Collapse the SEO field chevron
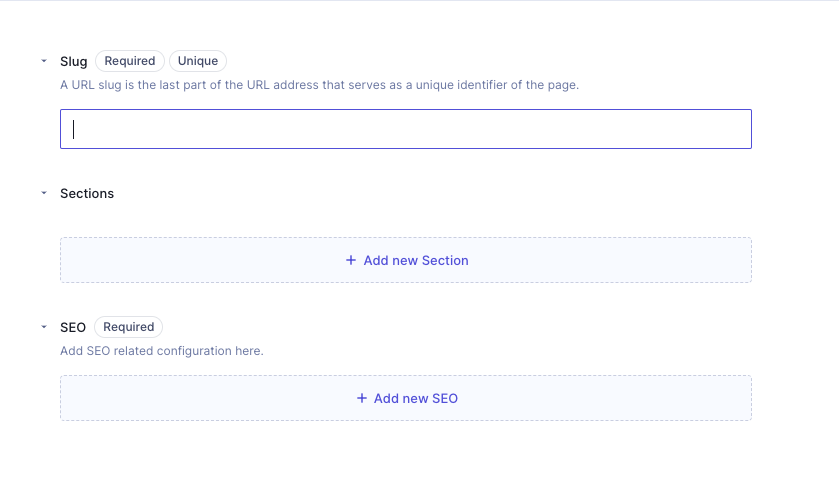Screen dimensions: 839x480 click(44, 327)
